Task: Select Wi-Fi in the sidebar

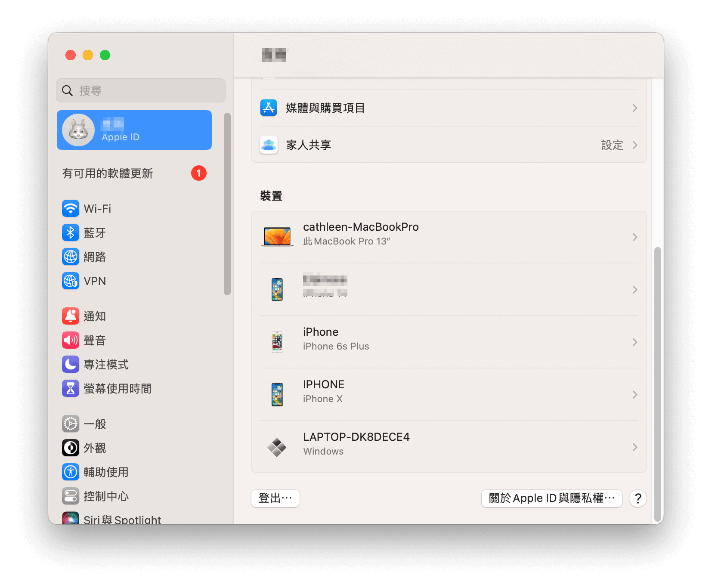Action: [134, 209]
